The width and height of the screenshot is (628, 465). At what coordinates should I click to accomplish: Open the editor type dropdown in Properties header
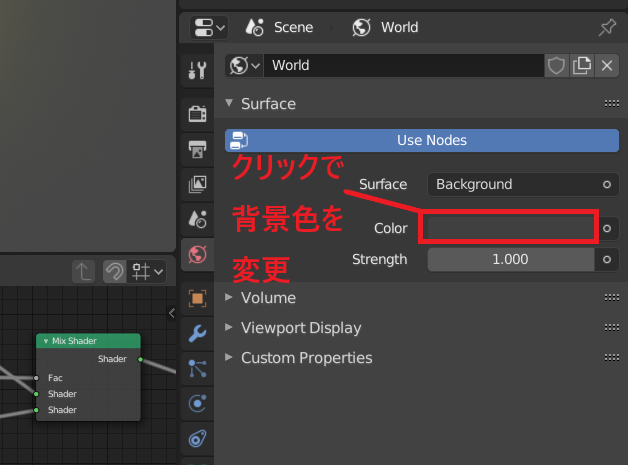click(209, 28)
